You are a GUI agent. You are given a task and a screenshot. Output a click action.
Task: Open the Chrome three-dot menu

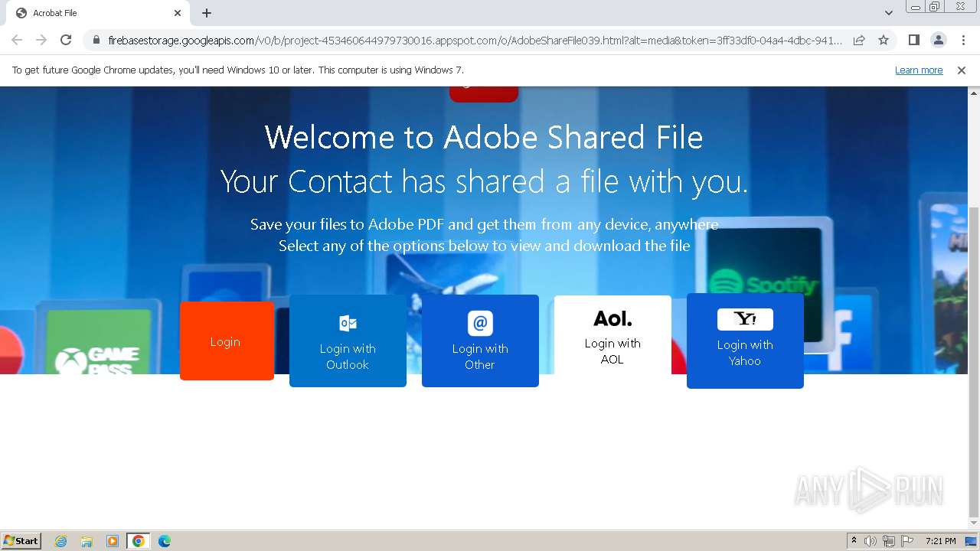[x=963, y=40]
